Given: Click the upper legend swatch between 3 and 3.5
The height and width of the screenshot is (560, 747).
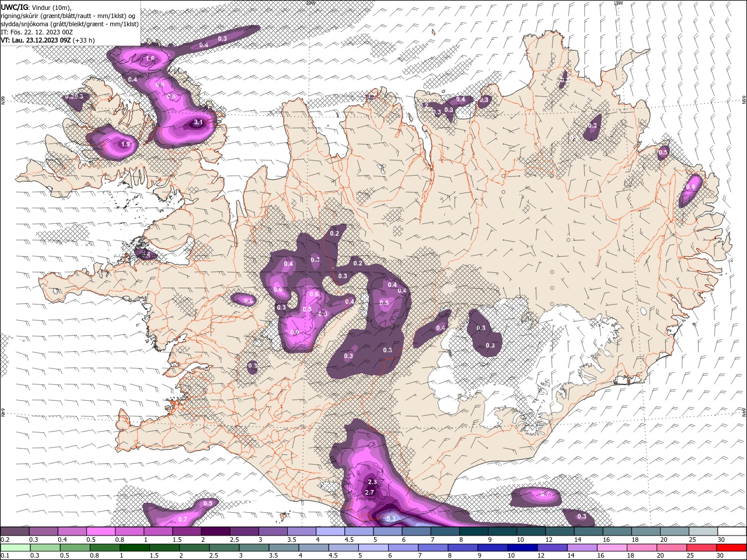Looking at the screenshot, I should coord(273,531).
